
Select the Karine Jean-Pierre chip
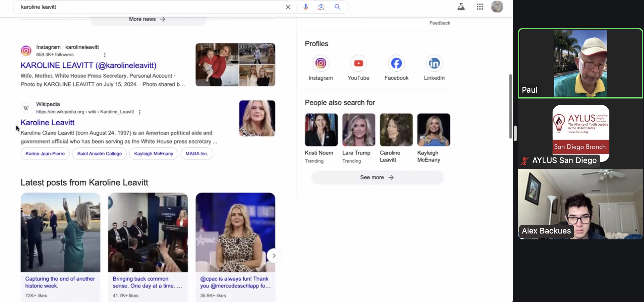45,154
